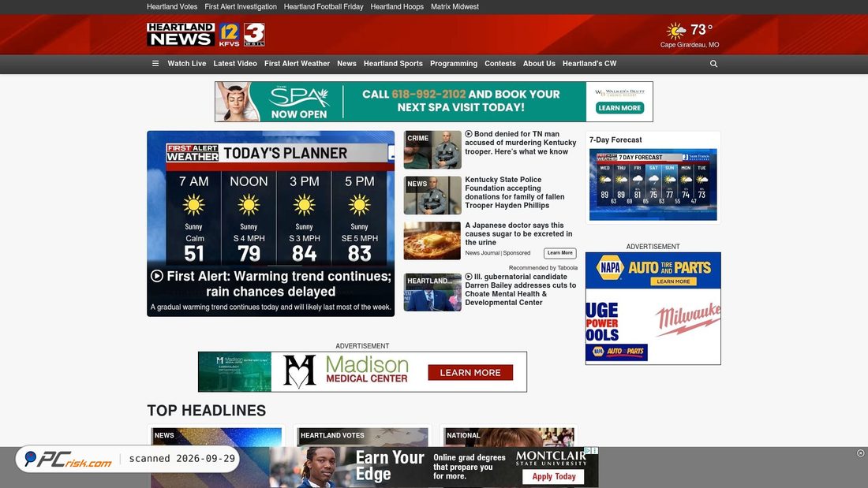
Task: Click Learn More on NAPA Auto Parts ad
Action: (674, 281)
